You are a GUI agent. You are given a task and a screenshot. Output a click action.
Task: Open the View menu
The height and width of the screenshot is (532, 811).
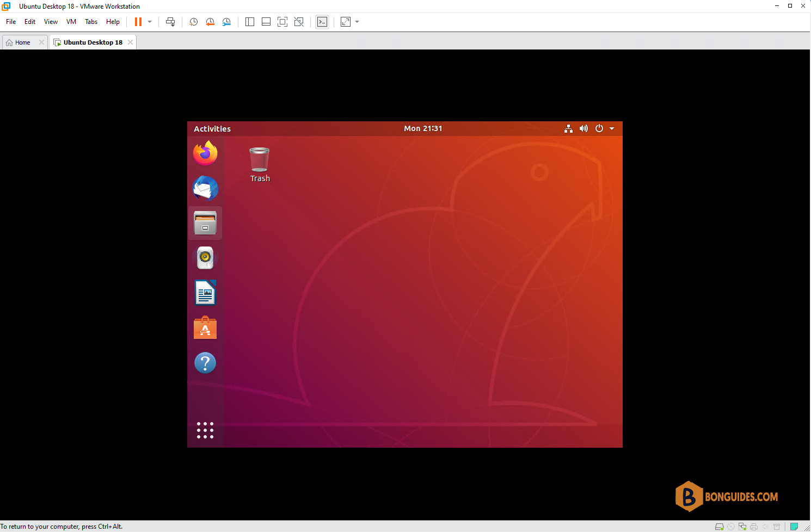51,22
